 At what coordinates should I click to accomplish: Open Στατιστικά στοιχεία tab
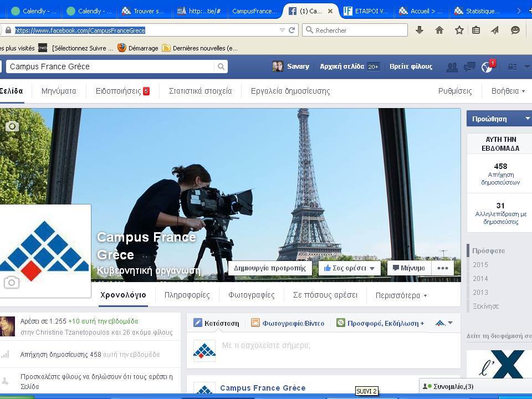tap(201, 91)
